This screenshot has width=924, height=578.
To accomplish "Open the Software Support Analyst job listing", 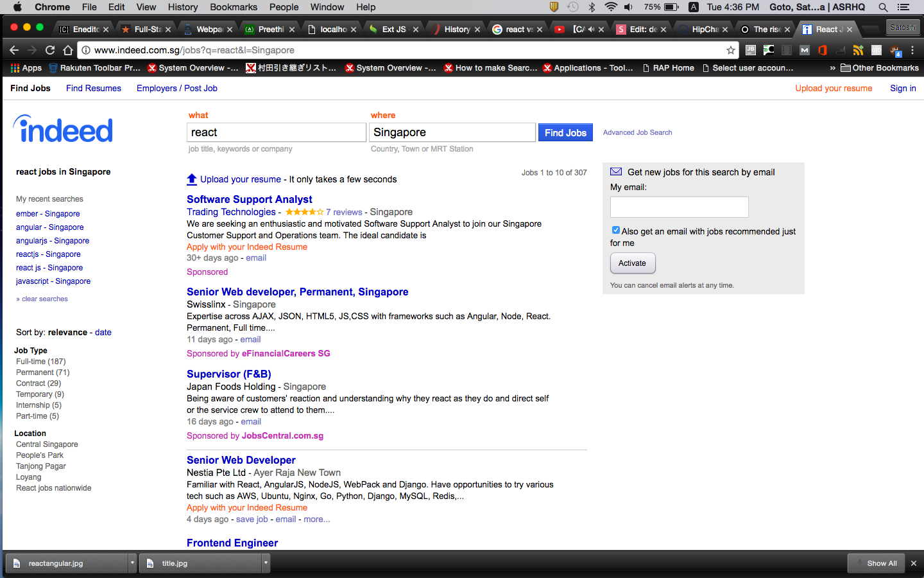I will tap(250, 199).
